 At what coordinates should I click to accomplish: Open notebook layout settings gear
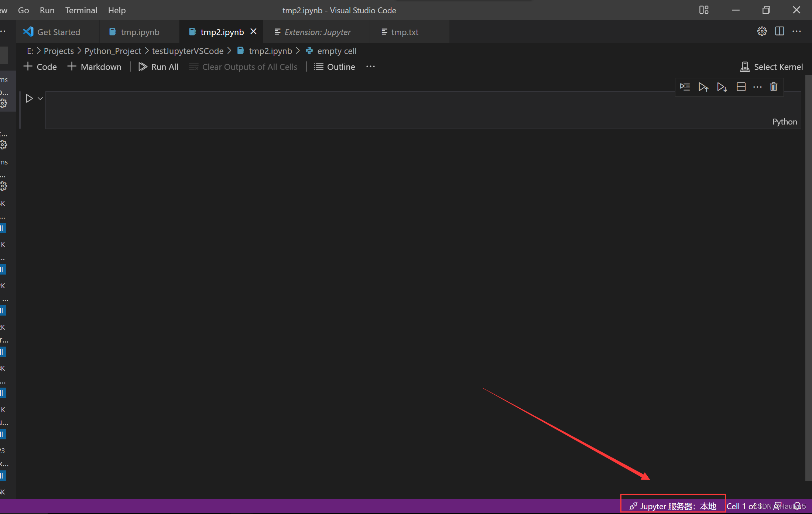coord(762,31)
